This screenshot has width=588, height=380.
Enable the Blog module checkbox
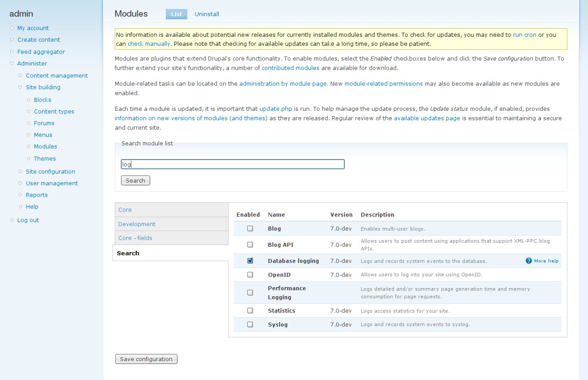click(250, 228)
